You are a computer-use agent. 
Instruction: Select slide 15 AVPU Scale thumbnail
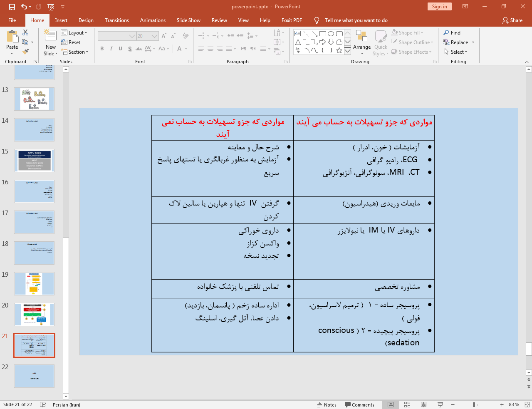(35, 161)
